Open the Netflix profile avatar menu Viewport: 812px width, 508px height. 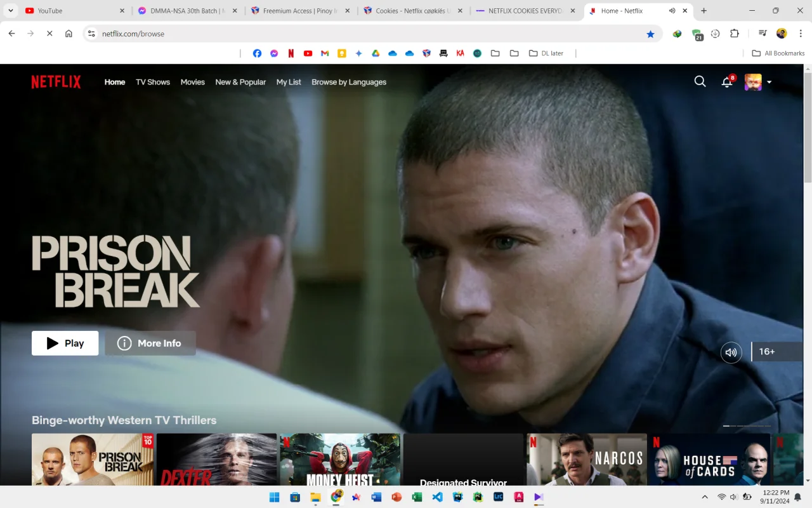point(753,82)
